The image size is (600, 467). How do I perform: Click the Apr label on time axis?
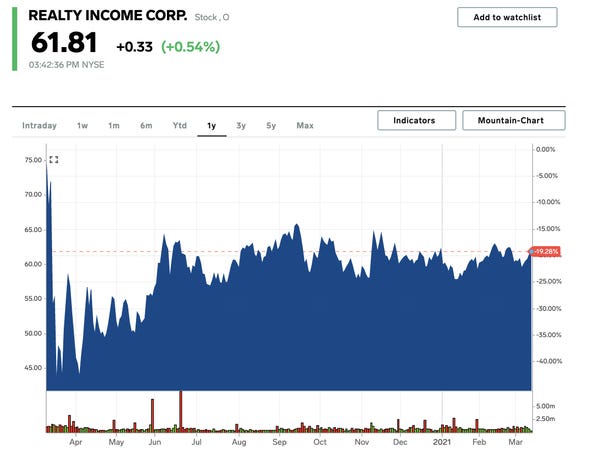(x=76, y=442)
